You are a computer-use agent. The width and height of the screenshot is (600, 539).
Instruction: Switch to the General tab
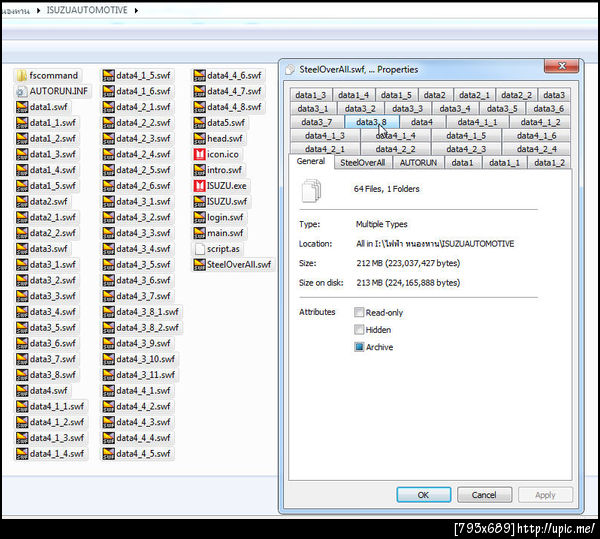coord(311,161)
